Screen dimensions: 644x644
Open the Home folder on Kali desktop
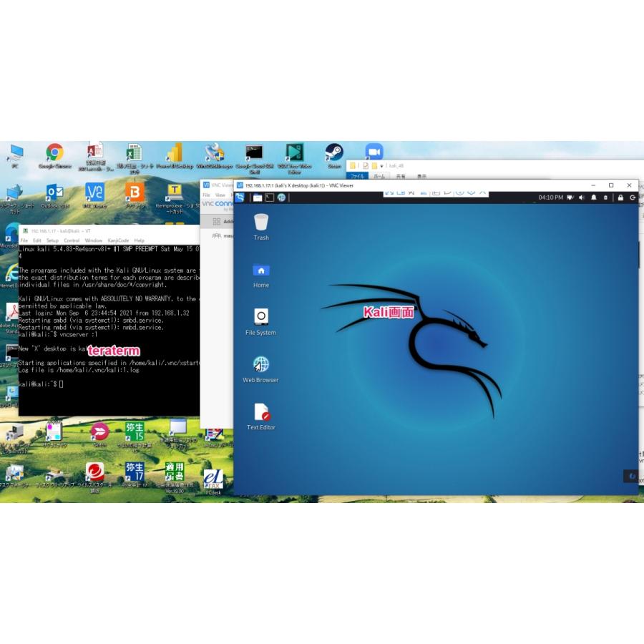click(260, 270)
